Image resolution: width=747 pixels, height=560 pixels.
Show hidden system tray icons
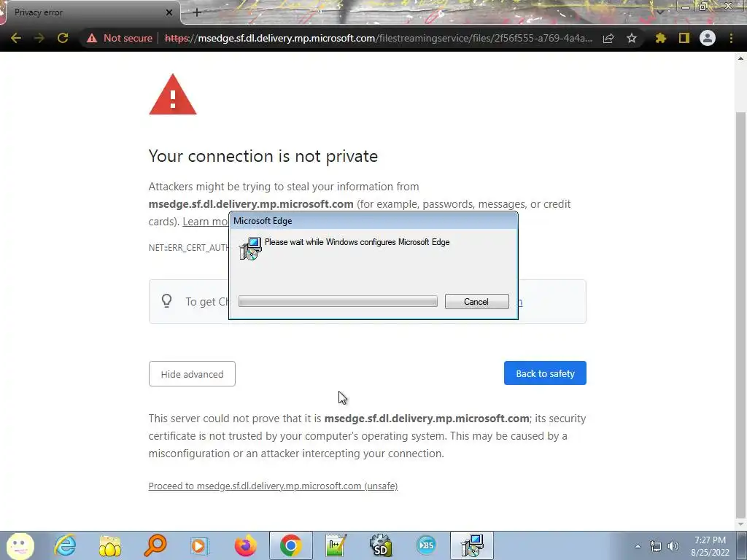click(638, 546)
